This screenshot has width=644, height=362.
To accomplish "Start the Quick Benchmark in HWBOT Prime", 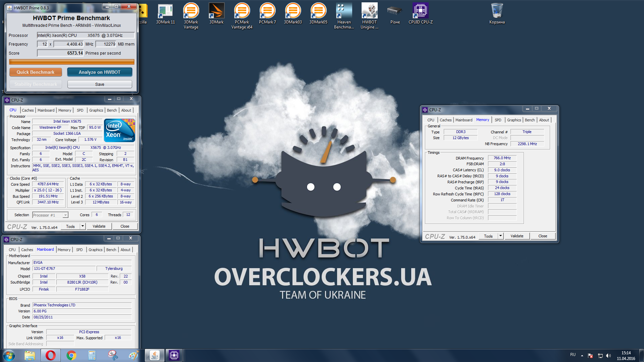I will 36,72.
